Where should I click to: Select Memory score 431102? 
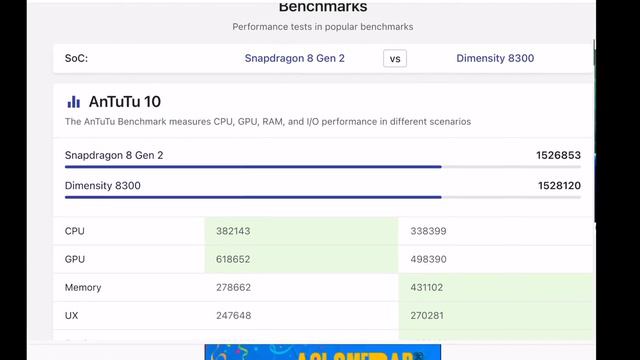click(427, 287)
